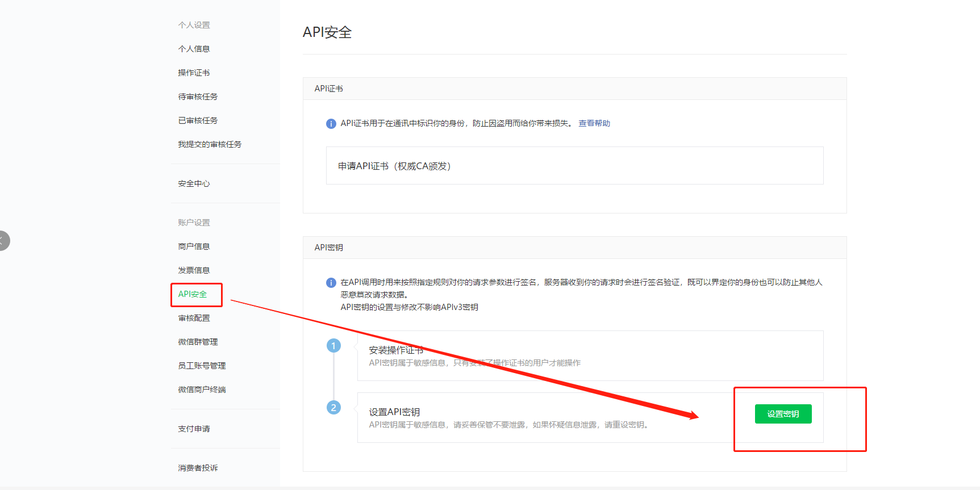Open 审核配置 menu item

(x=194, y=318)
